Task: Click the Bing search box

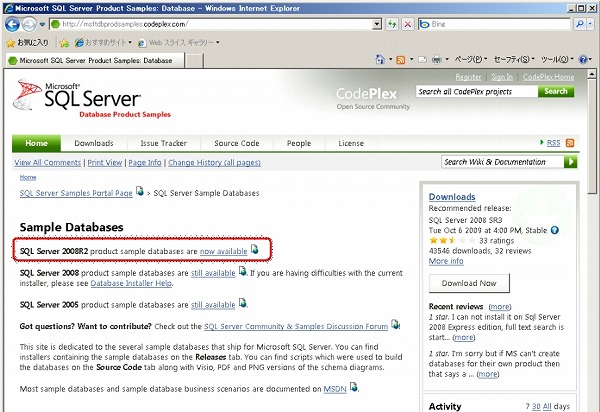Action: click(x=494, y=24)
